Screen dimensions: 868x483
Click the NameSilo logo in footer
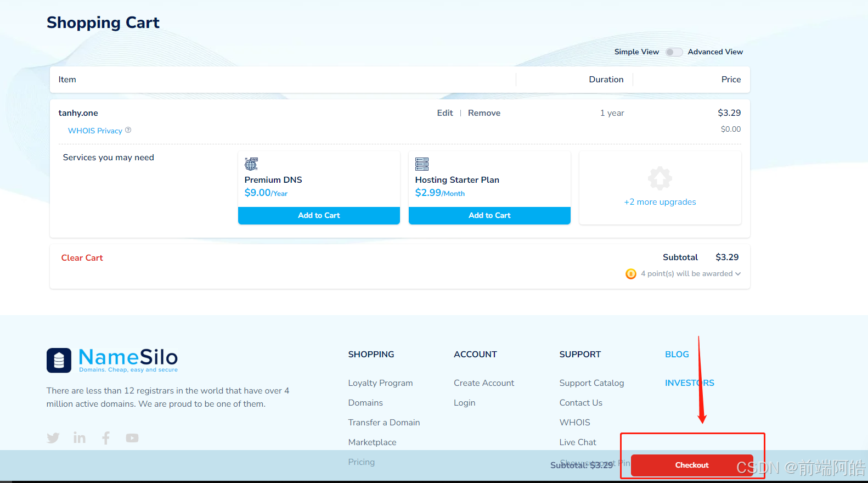point(112,360)
